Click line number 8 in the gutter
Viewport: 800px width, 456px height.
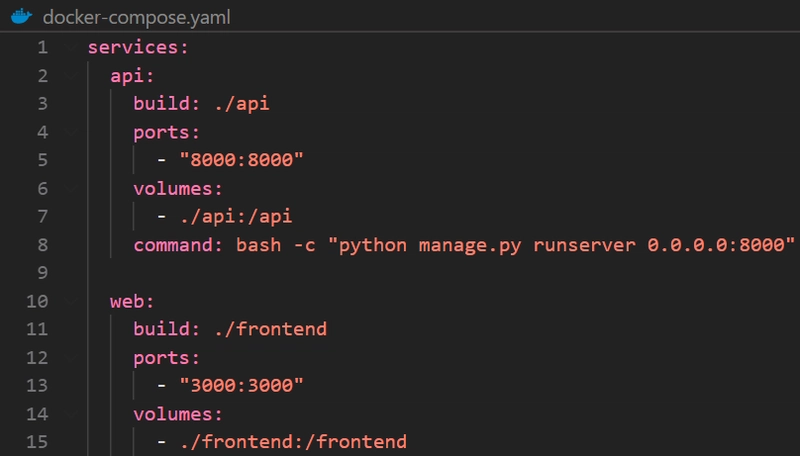point(42,245)
